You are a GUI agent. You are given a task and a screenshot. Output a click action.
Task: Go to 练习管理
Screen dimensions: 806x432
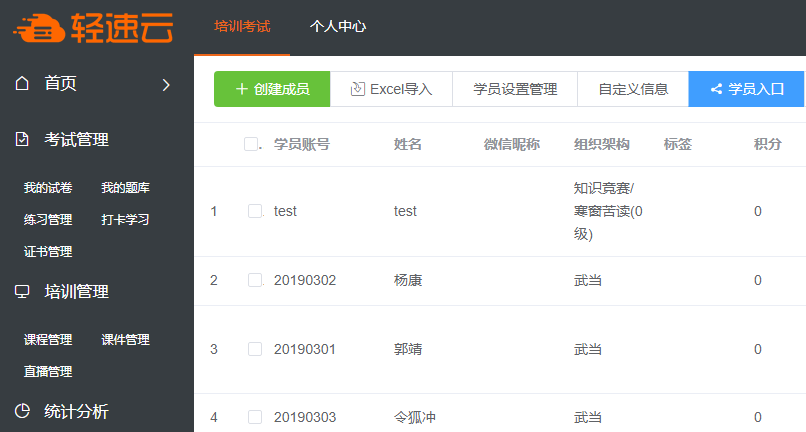[48, 220]
